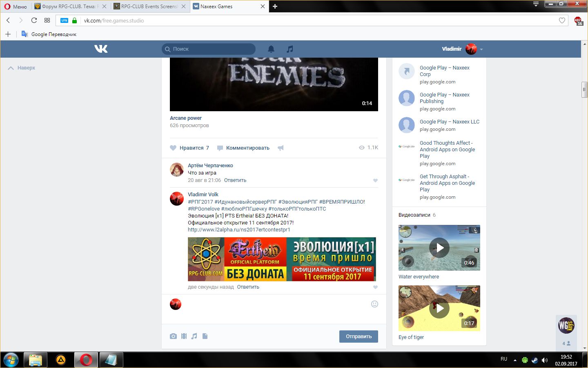
Task: Attach document with file icon
Action: 205,336
